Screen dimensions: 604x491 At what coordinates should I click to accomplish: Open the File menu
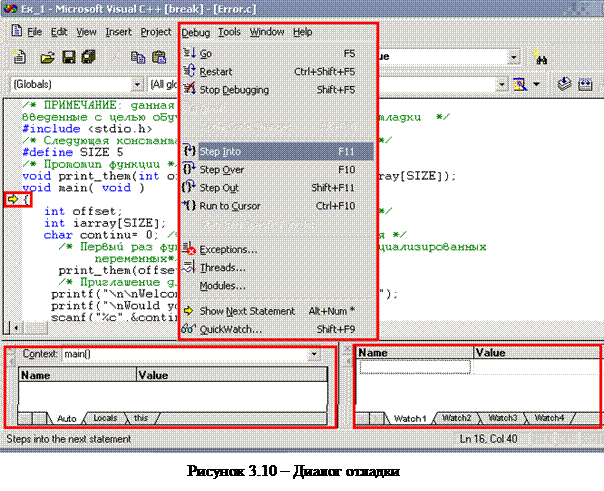[34, 32]
